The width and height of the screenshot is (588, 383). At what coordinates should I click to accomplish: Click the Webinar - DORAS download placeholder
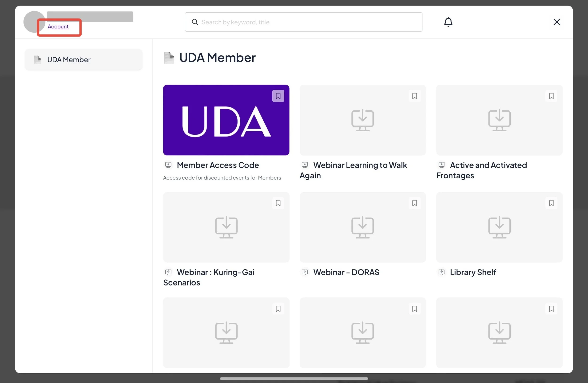click(362, 227)
